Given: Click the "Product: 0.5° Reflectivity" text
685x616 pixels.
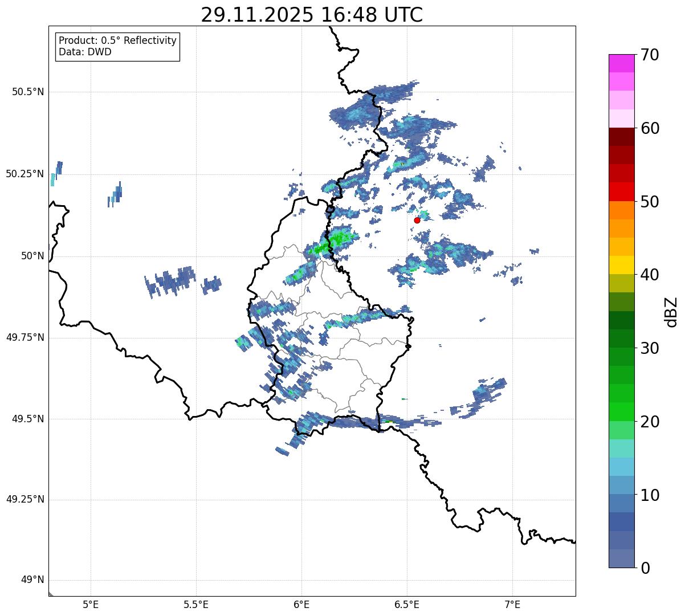Looking at the screenshot, I should click(117, 41).
